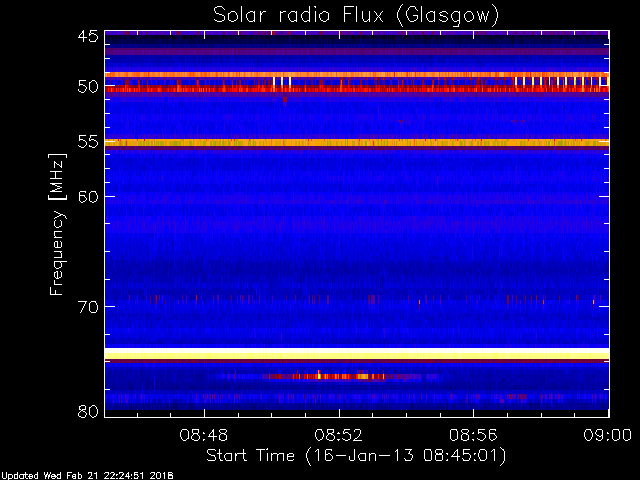The width and height of the screenshot is (640, 480).
Task: Select the 'Frequency [MHz]' axis label
Action: pos(57,224)
